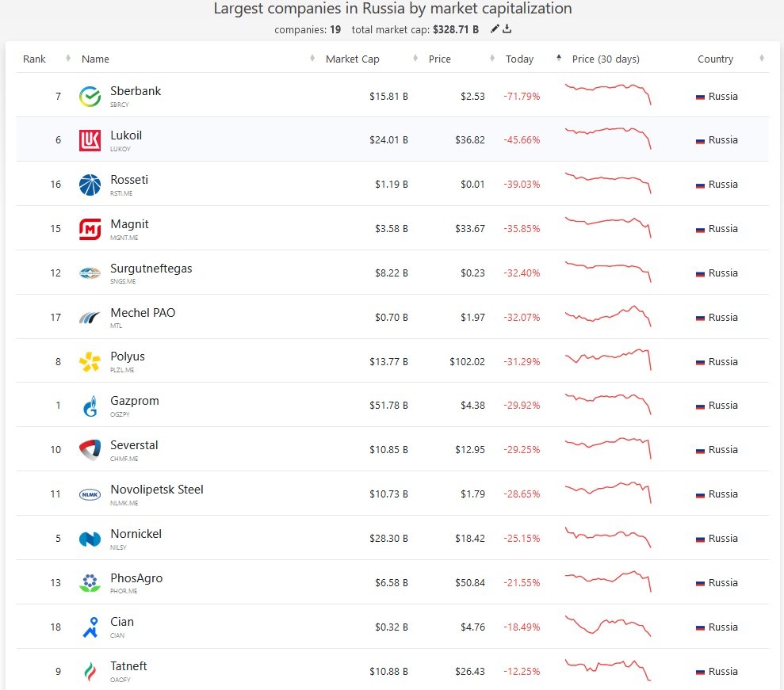Click the Rank column header label

34,59
